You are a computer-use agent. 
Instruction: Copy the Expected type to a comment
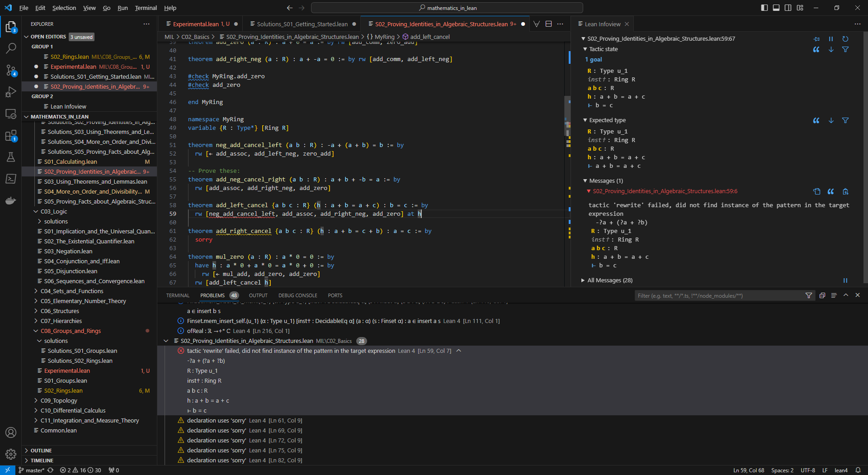(x=816, y=120)
